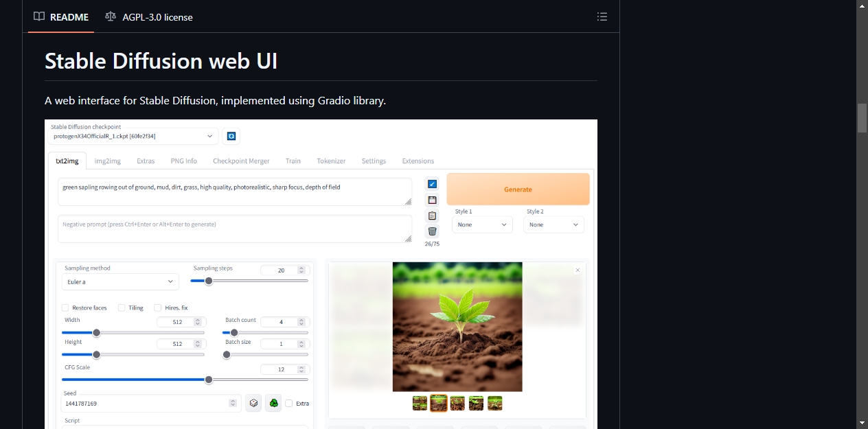Close the generated image preview with X
This screenshot has width=868, height=429.
pos(578,270)
